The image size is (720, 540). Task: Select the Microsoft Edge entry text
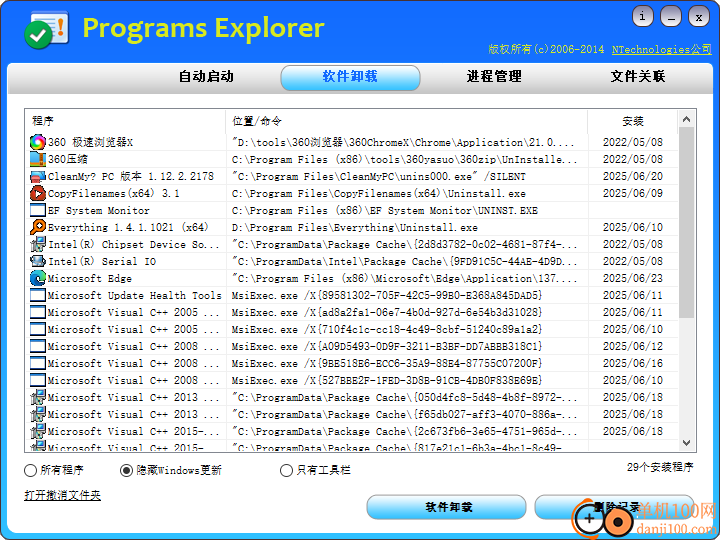90,278
